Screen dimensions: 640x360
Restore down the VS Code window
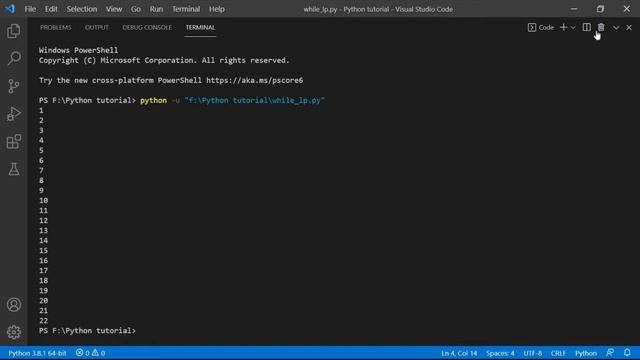coord(600,9)
